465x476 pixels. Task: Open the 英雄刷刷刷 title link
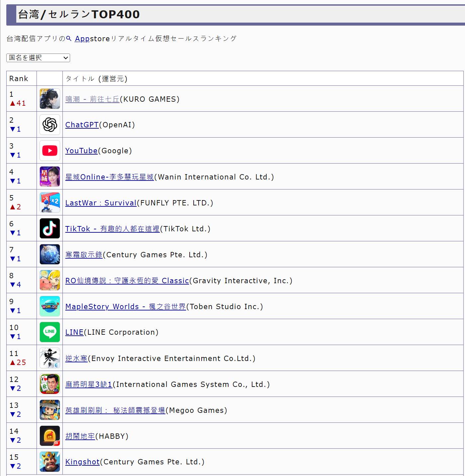115,410
